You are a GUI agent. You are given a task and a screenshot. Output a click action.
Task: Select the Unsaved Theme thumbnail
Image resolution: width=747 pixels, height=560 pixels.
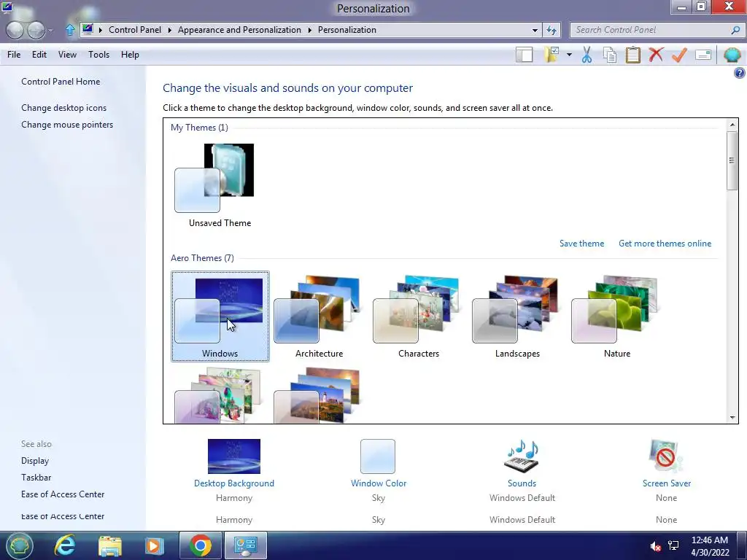[x=220, y=186]
